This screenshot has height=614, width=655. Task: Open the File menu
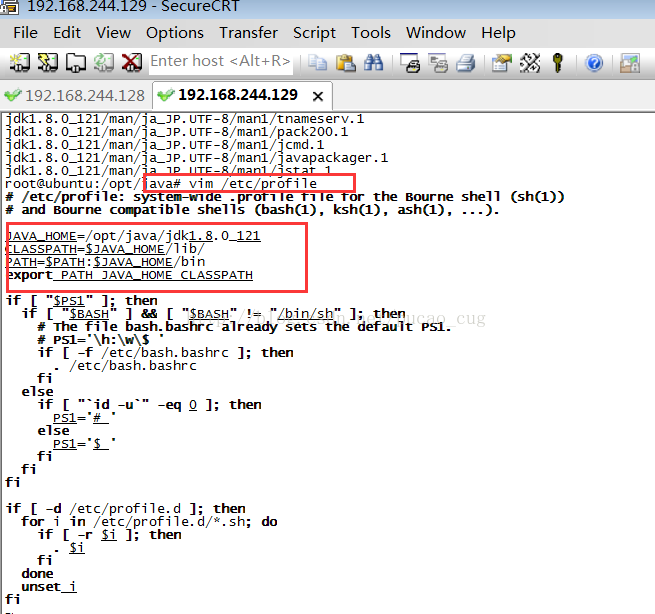(x=25, y=32)
